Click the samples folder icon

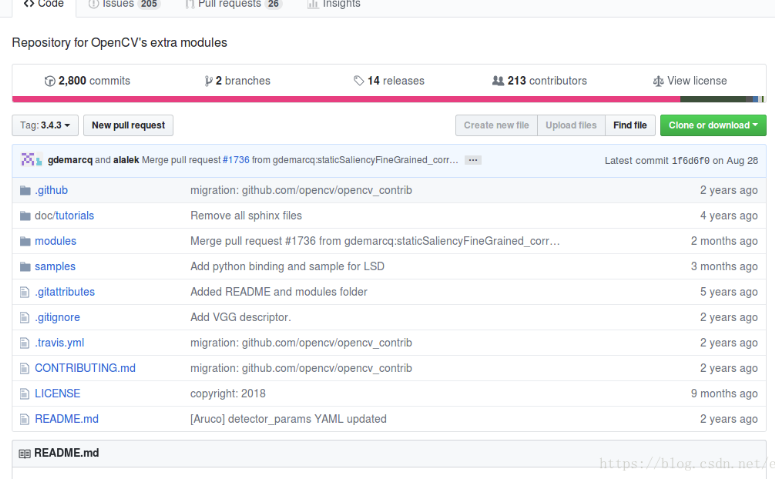[25, 266]
